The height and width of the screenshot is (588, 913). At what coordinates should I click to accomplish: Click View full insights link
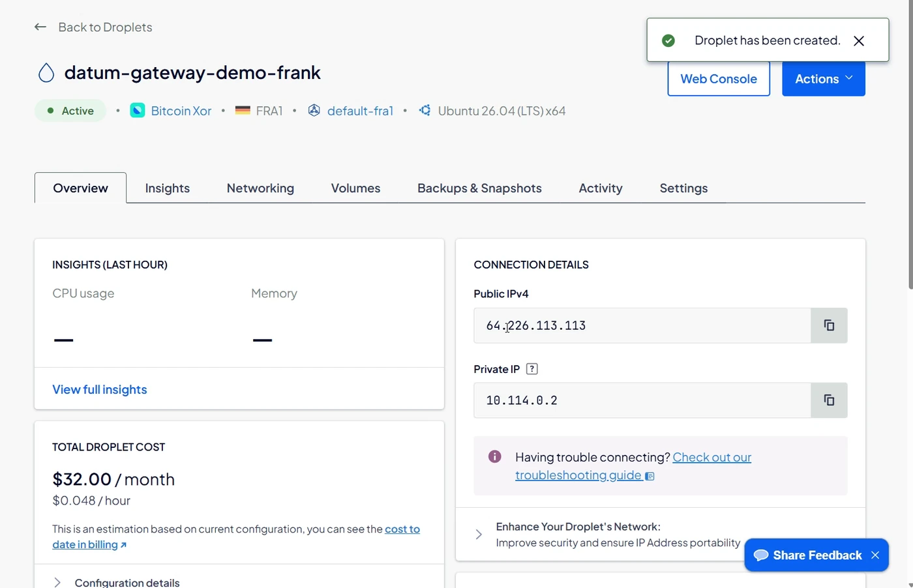pos(100,389)
